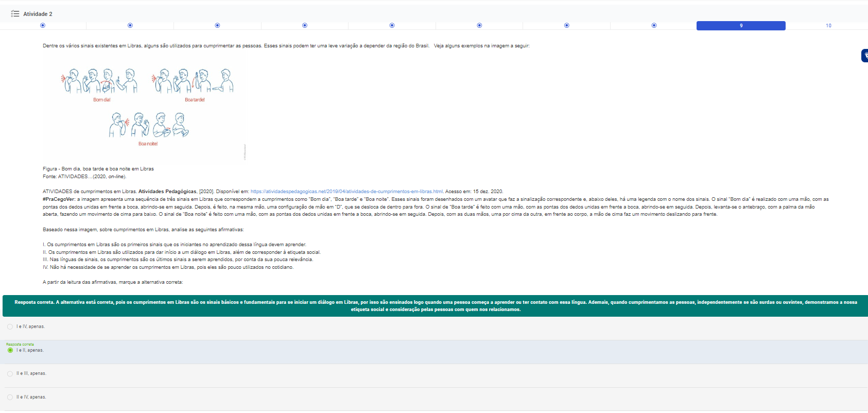This screenshot has height=413, width=868.
Task: Go to the fourth question marker
Action: [305, 25]
